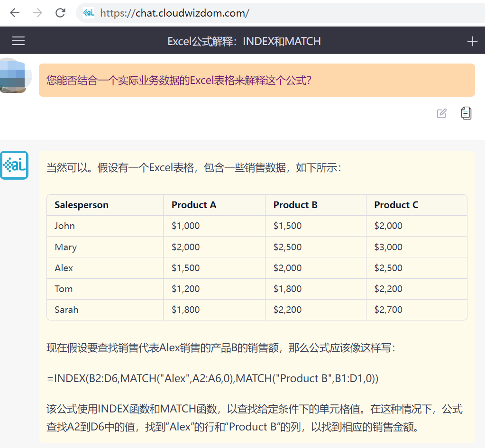This screenshot has height=448, width=485.
Task: Click the chat title Excel公式解释：INDEX和MATCH
Action: click(244, 41)
